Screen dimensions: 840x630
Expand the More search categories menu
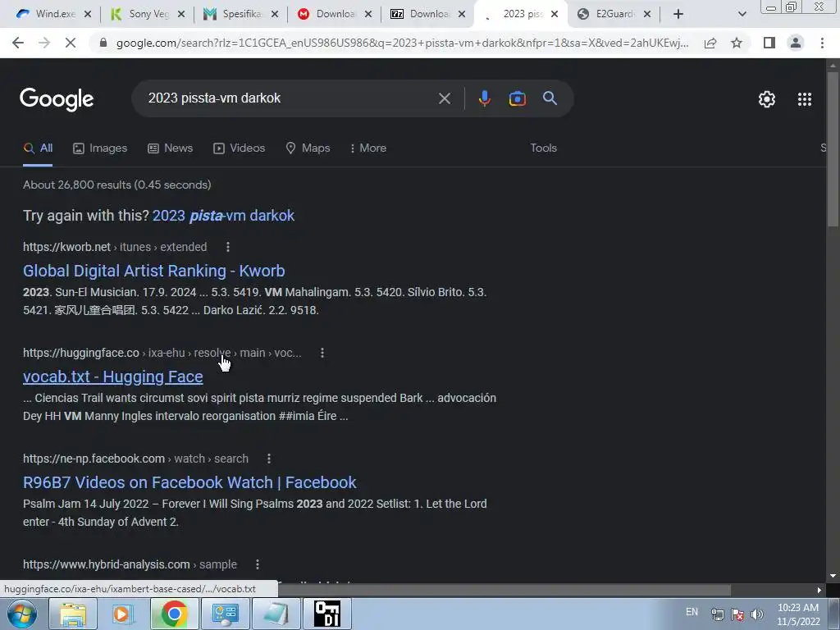click(368, 148)
